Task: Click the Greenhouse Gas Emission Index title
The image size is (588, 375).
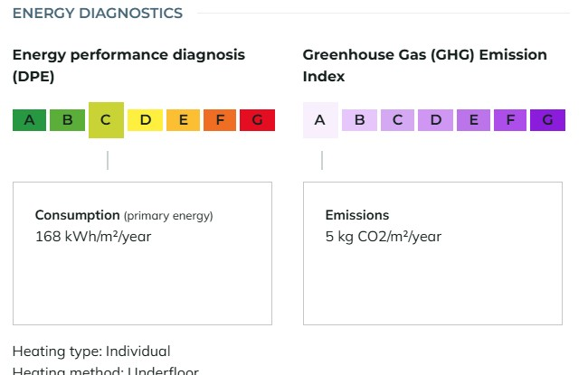Action: (424, 66)
